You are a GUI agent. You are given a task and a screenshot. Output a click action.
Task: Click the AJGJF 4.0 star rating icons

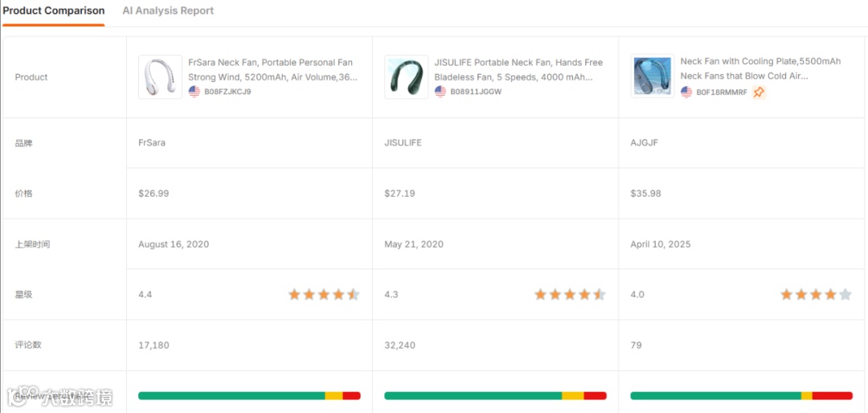click(x=816, y=295)
